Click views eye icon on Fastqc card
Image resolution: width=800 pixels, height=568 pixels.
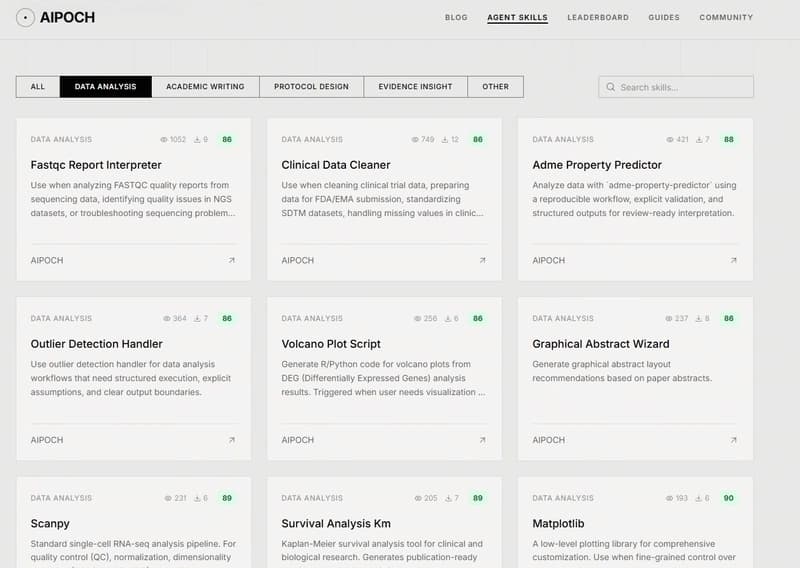(164, 139)
